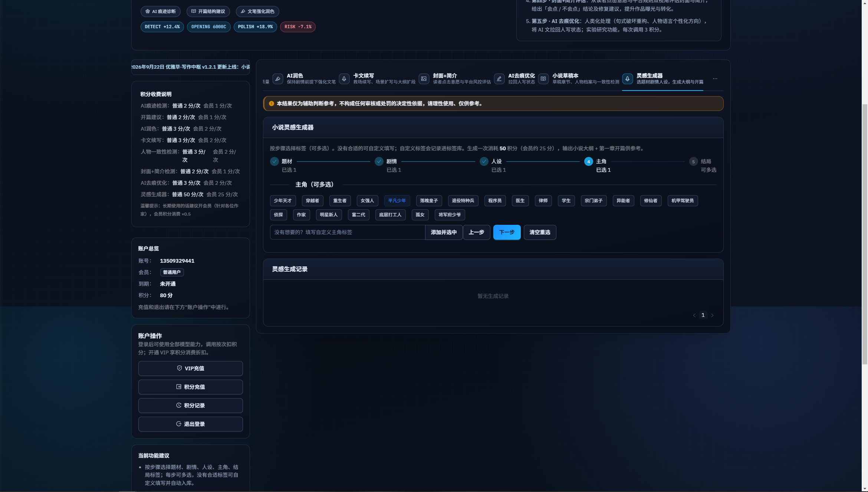
Task: Open the 封面+简介 tab
Action: [x=455, y=79]
